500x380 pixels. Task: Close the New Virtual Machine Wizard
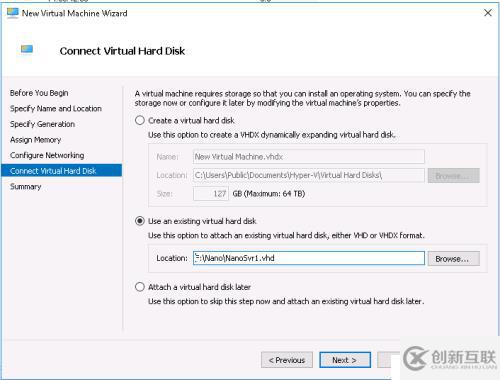tap(488, 13)
